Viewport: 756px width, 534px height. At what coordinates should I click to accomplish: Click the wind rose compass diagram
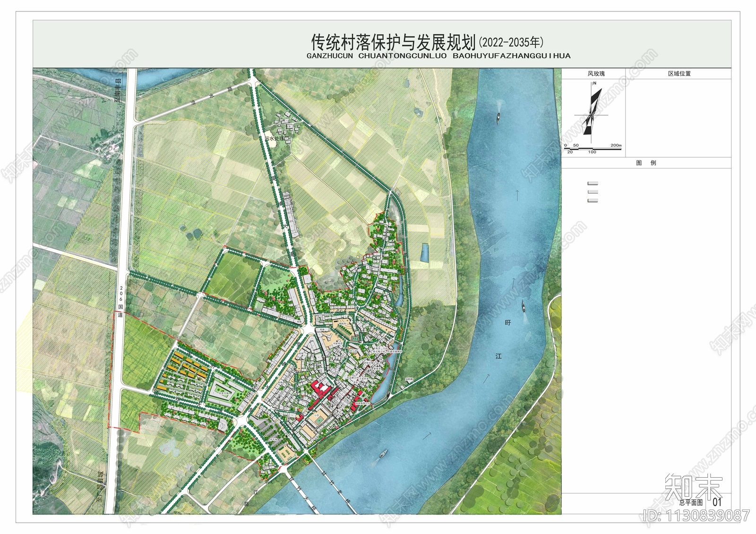[x=592, y=113]
